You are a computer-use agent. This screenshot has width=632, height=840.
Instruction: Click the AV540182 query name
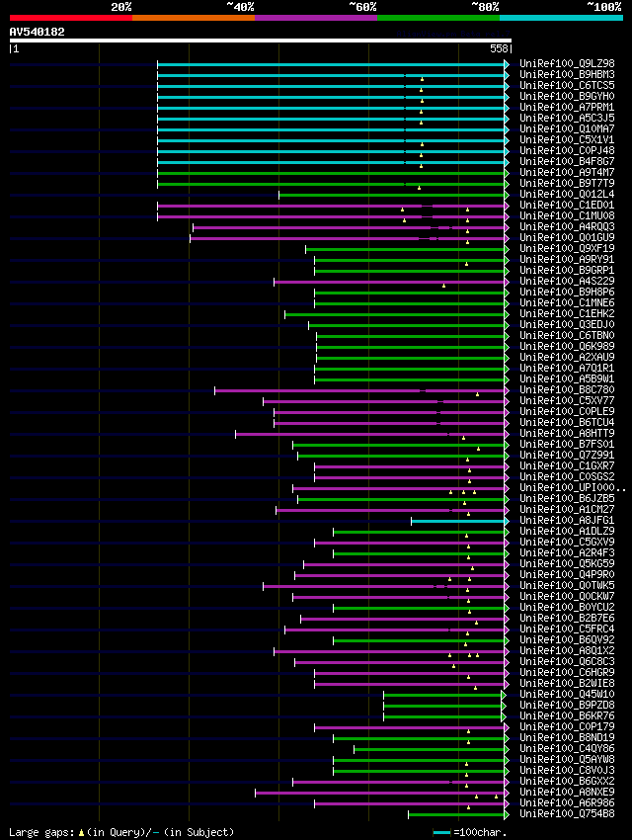(37, 32)
